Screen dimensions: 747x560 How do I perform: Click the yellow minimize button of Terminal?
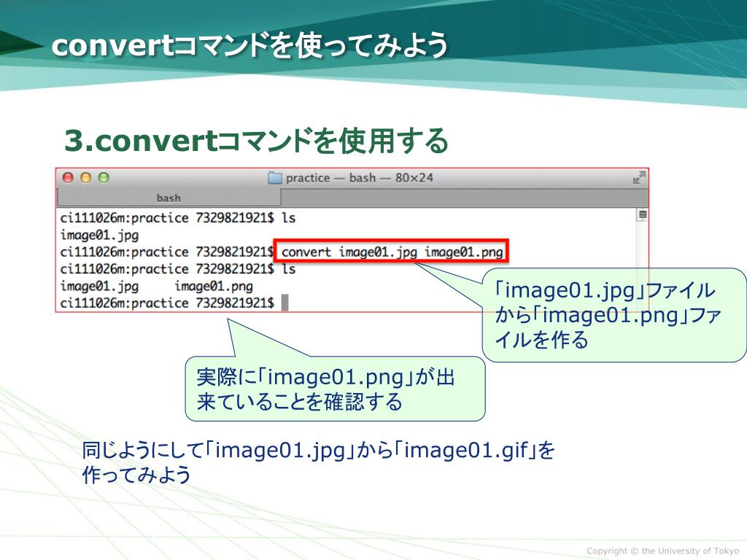pos(86,178)
